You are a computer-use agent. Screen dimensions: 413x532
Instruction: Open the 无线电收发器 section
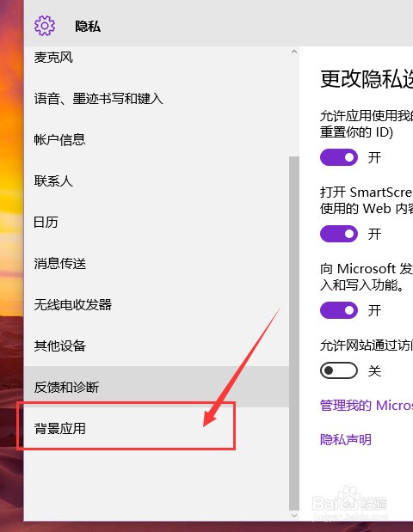[157, 305]
